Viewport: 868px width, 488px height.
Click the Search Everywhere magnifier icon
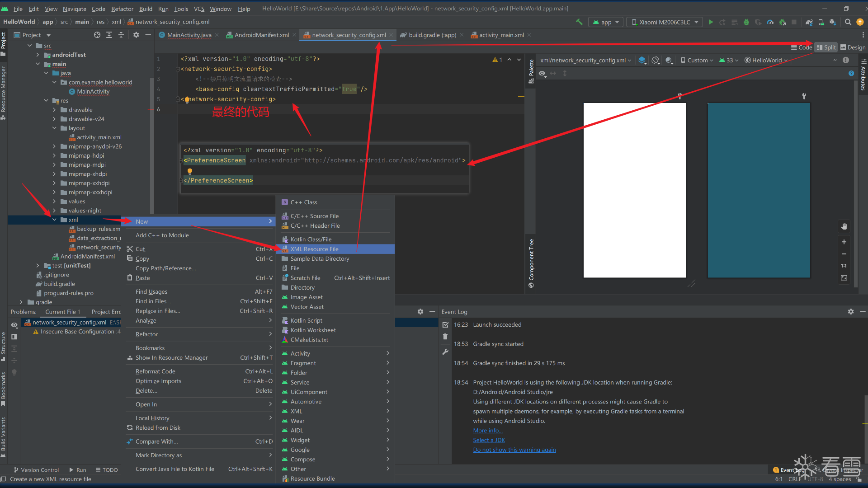848,22
